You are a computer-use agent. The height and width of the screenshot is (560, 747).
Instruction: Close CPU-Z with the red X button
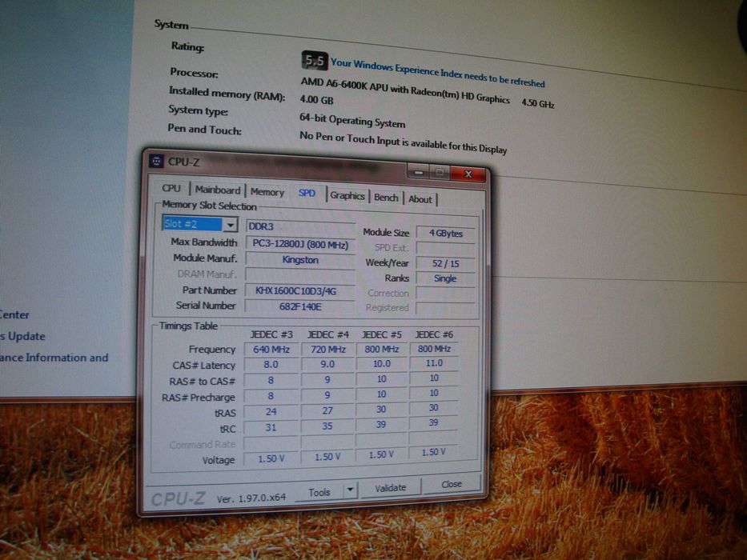468,174
